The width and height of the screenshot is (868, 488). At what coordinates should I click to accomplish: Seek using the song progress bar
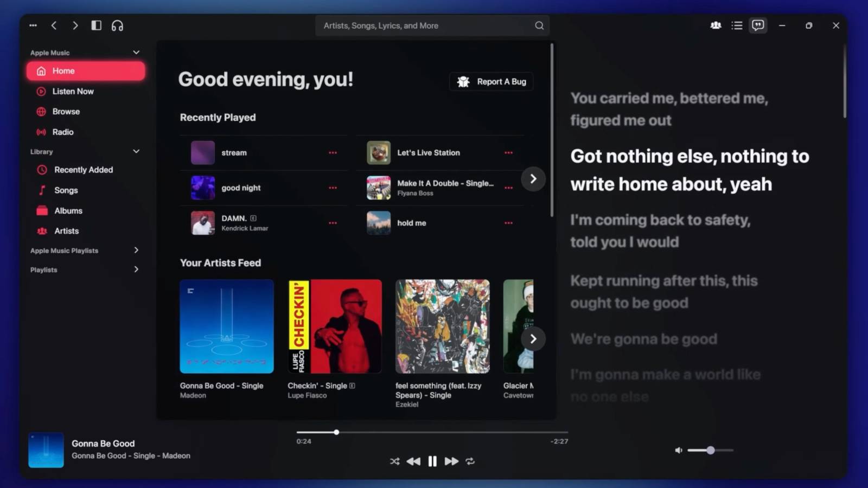(432, 433)
